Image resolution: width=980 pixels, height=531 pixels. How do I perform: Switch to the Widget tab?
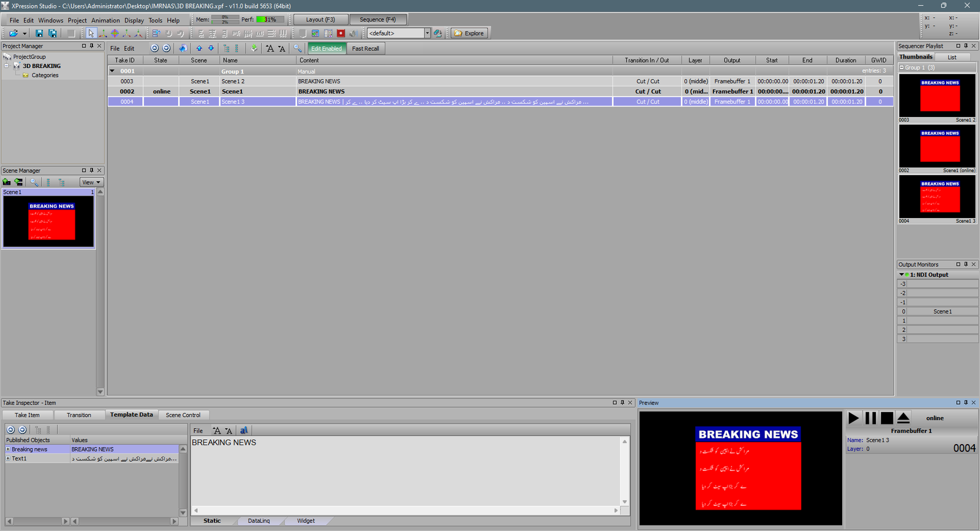coord(306,521)
